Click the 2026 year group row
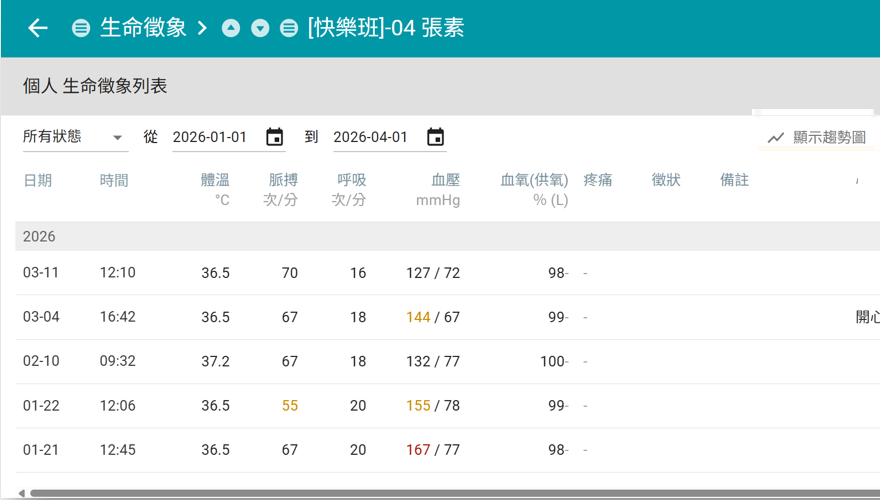 447,236
